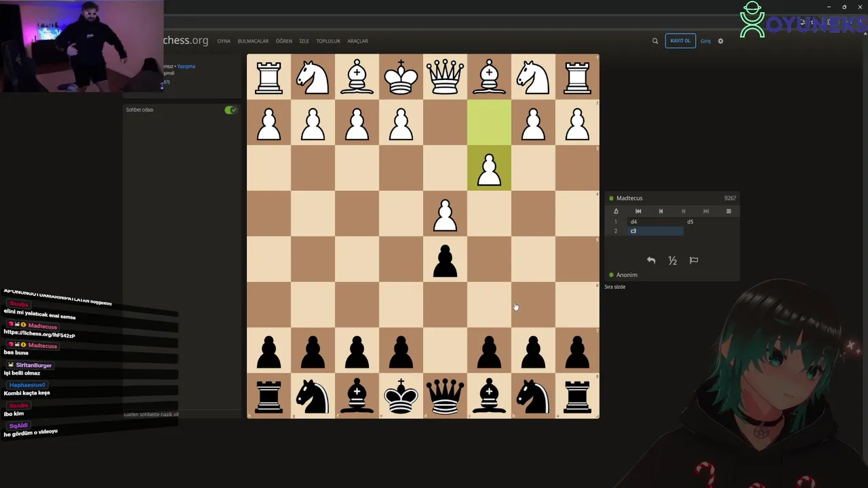Image resolution: width=868 pixels, height=488 pixels.
Task: Click the highlighted green c2 square
Action: tap(489, 122)
